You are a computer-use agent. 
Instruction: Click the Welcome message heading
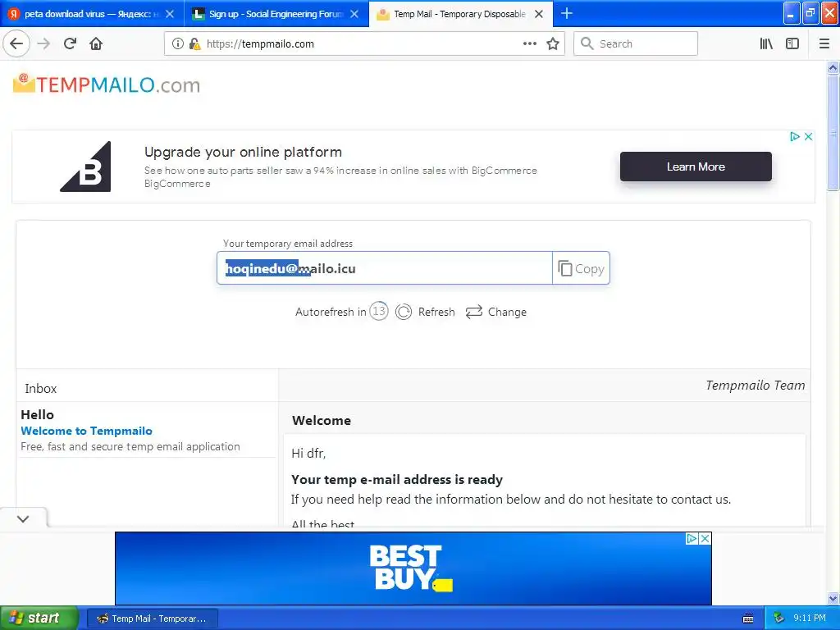click(322, 421)
